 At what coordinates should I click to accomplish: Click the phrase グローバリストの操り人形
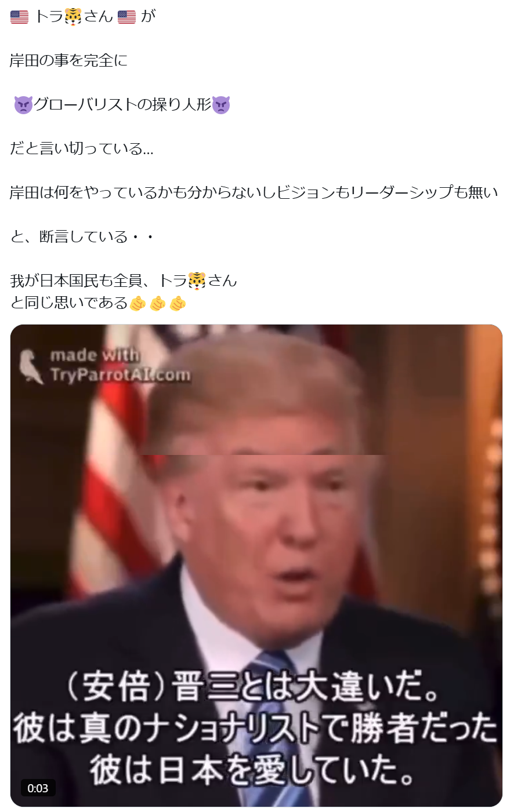pyautogui.click(x=122, y=105)
